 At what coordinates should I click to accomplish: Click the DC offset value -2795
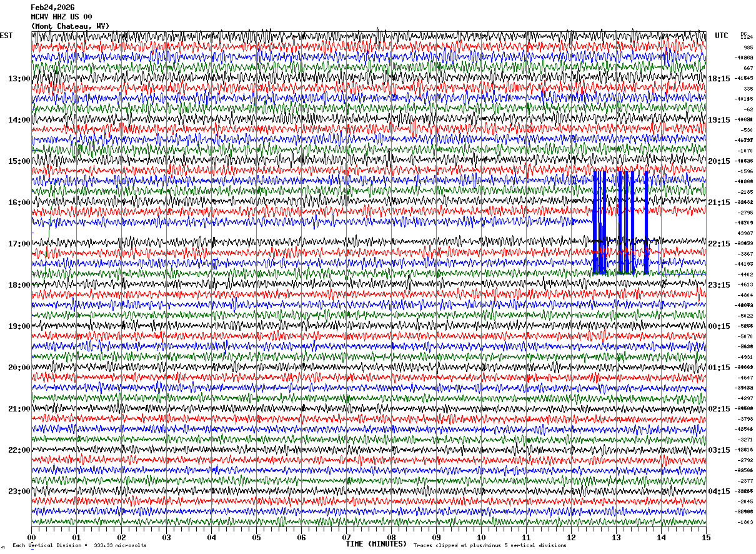[x=746, y=213]
